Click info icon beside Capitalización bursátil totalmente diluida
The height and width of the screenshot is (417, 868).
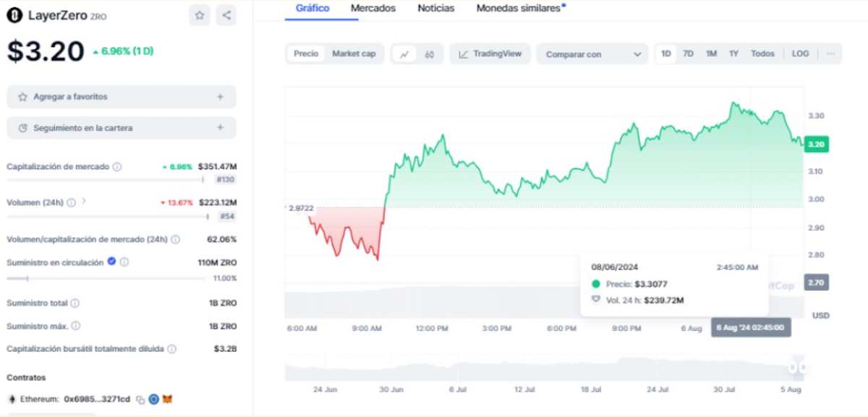click(171, 349)
